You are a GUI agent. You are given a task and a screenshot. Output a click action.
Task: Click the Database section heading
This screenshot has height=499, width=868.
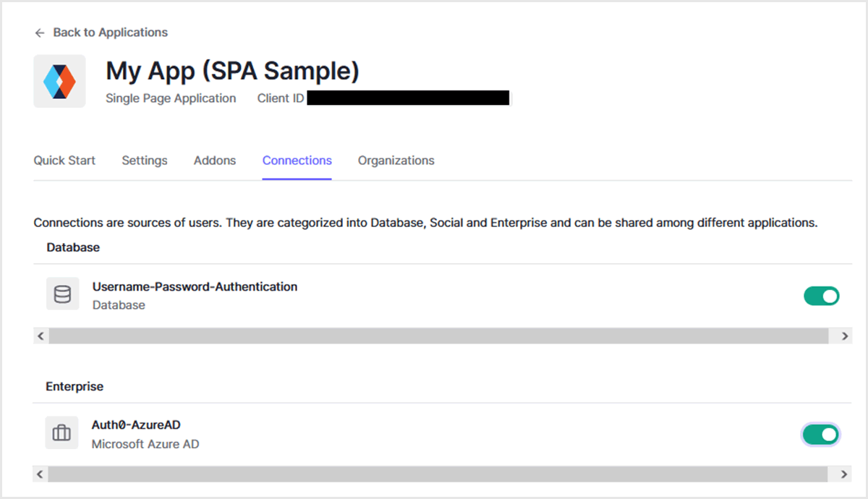(x=73, y=247)
